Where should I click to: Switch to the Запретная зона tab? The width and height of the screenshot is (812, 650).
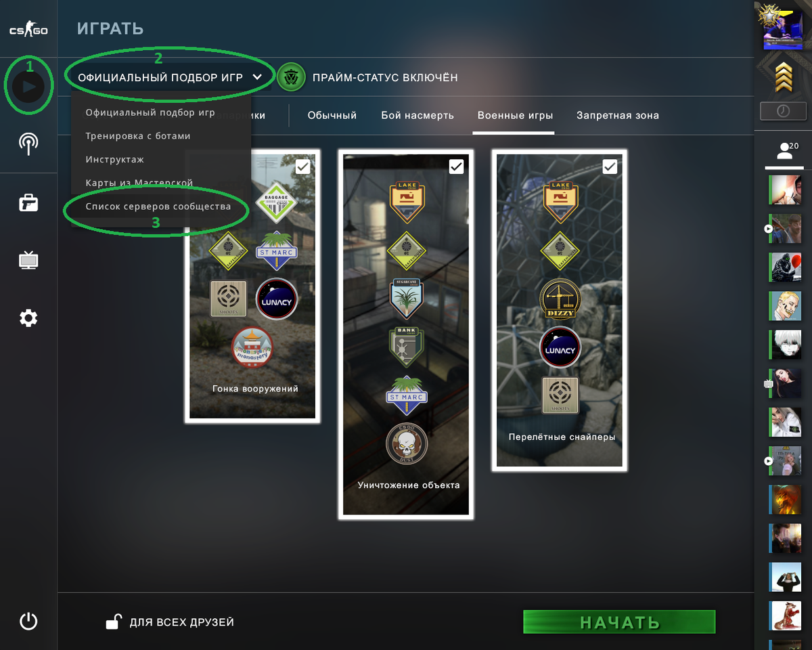(x=618, y=115)
